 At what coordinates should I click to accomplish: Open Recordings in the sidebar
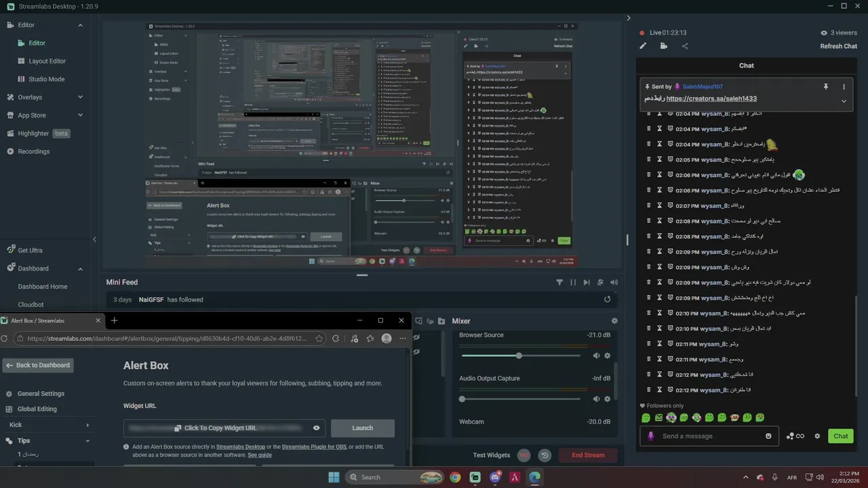point(34,151)
